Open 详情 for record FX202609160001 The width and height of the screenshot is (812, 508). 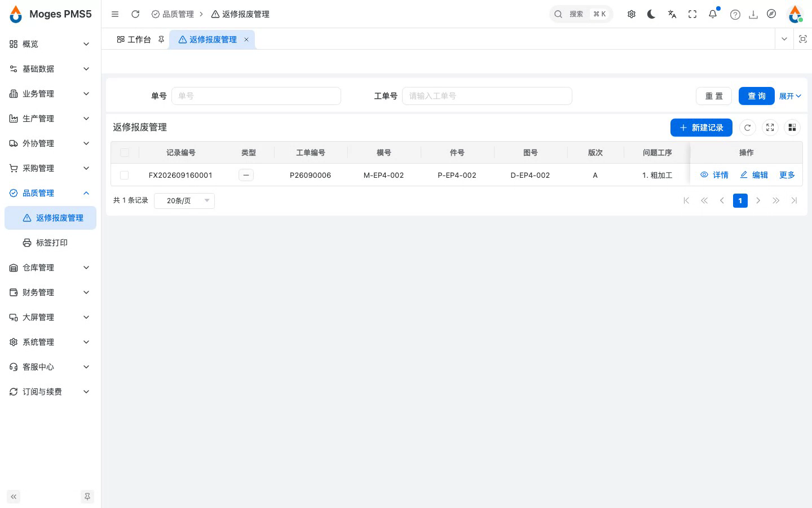click(x=714, y=175)
